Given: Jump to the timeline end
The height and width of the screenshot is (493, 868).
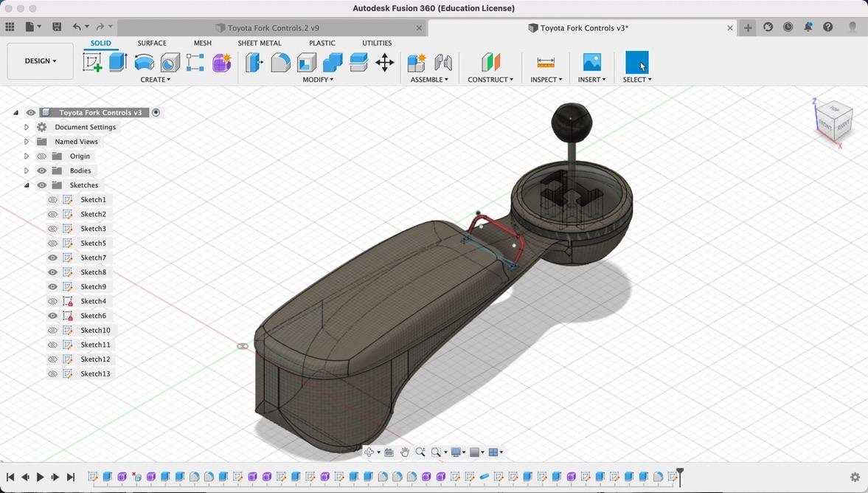Looking at the screenshot, I should click(70, 477).
